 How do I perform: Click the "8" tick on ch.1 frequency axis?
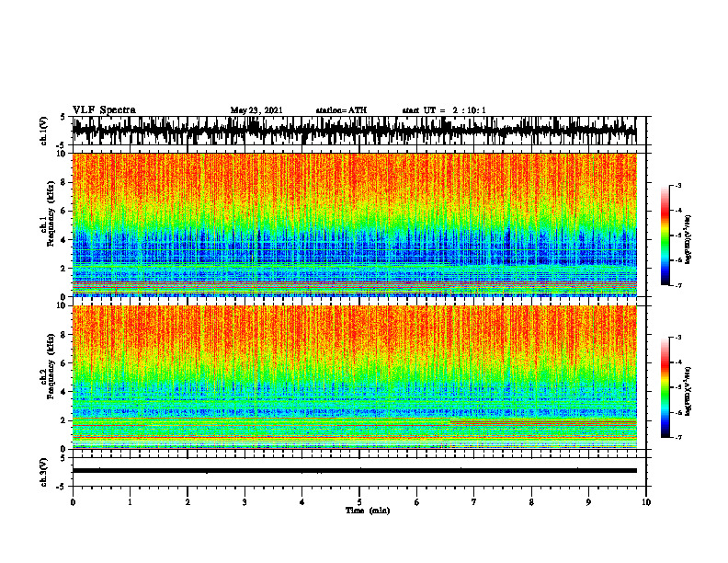pos(64,182)
